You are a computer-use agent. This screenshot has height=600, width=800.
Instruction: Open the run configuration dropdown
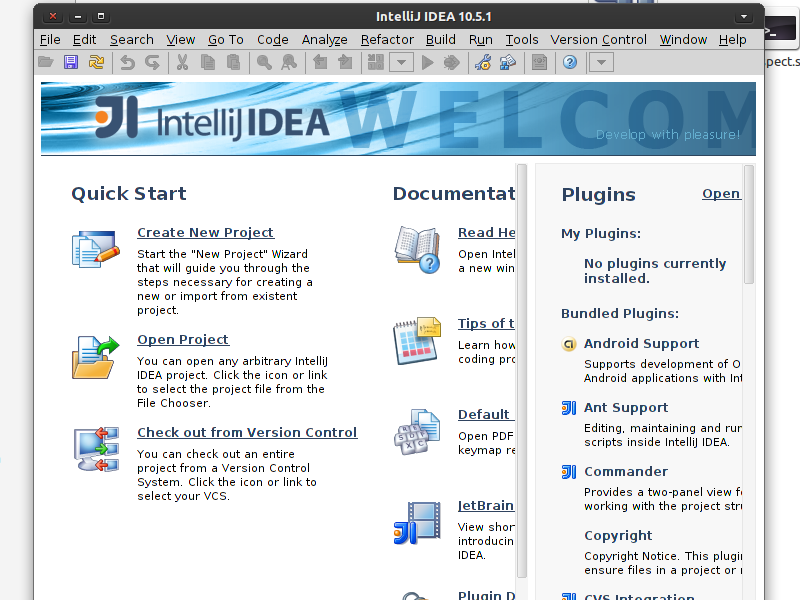pyautogui.click(x=400, y=63)
